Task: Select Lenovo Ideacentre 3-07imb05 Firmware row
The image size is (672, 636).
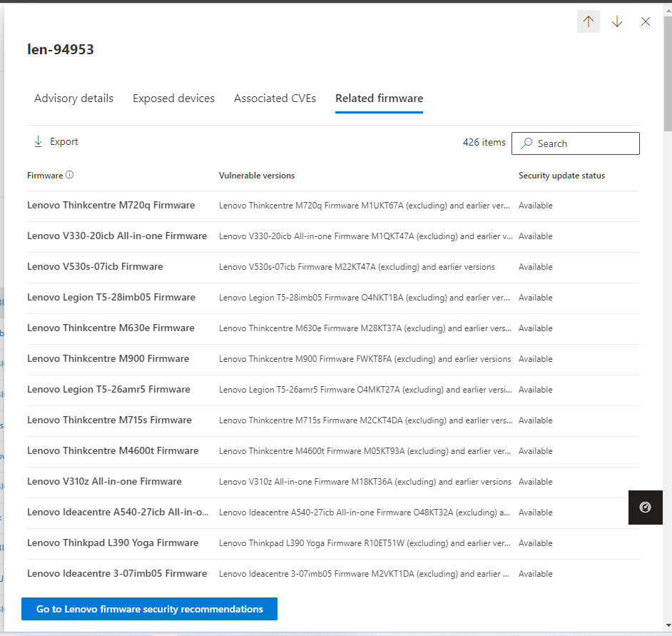Action: 333,574
